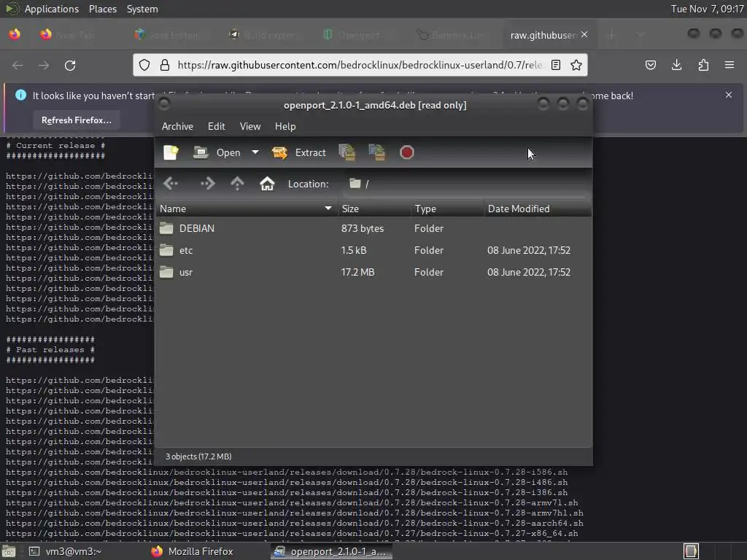747x560 pixels.
Task: Click the pinned Firefox icon tab
Action: 15,35
